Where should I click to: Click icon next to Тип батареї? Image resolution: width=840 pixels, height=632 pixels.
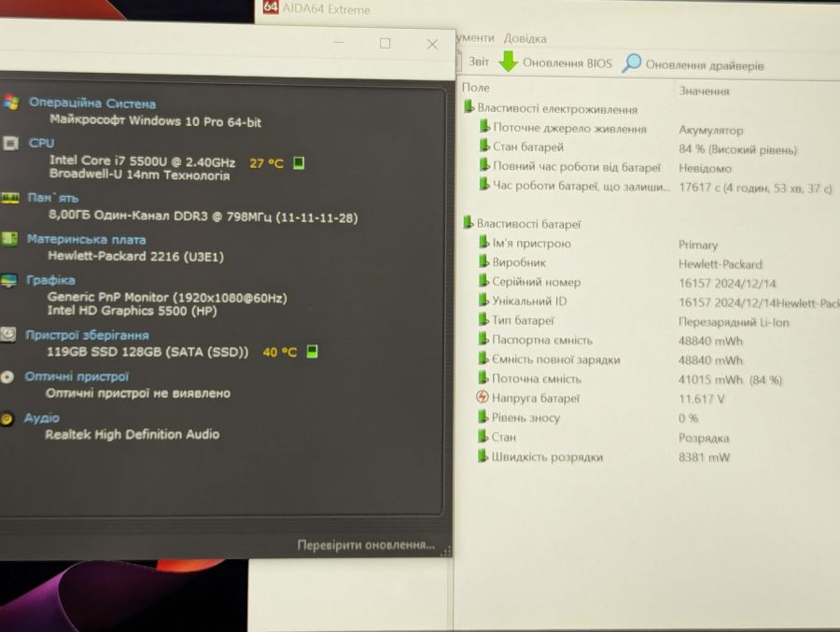483,319
